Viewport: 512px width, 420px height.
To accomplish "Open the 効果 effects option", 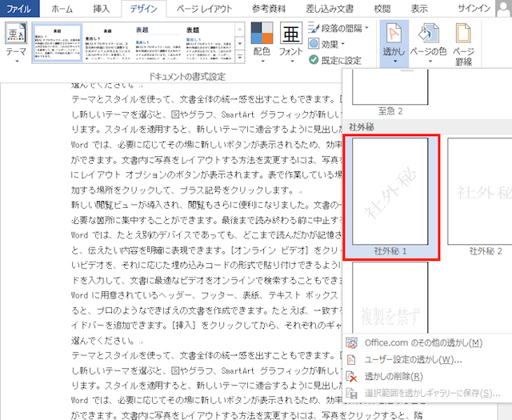I will point(326,44).
